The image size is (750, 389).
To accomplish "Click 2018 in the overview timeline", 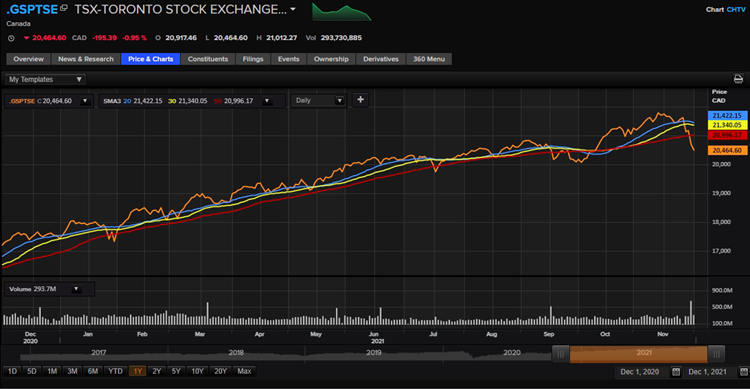I will click(236, 353).
